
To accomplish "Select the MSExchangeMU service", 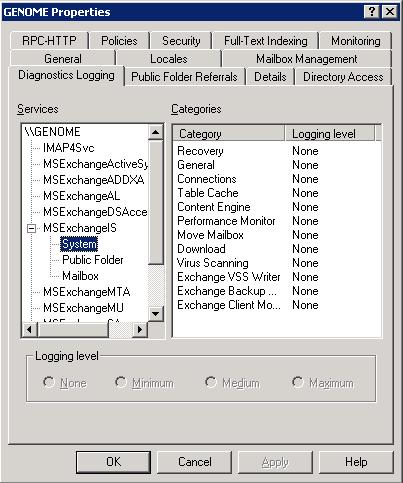I will click(x=83, y=308).
